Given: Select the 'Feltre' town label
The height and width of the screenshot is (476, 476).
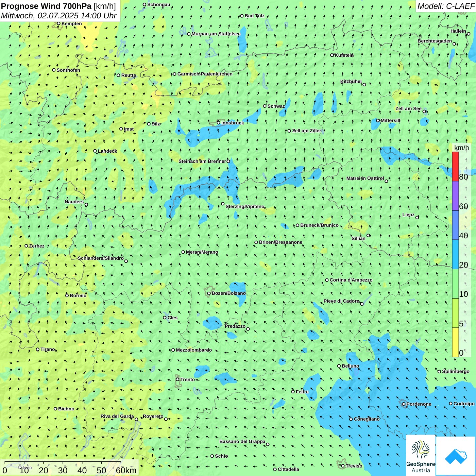Looking at the screenshot, I should tap(302, 392).
